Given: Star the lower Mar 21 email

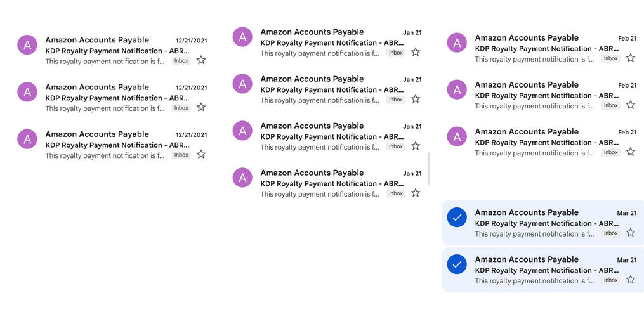Looking at the screenshot, I should (631, 280).
